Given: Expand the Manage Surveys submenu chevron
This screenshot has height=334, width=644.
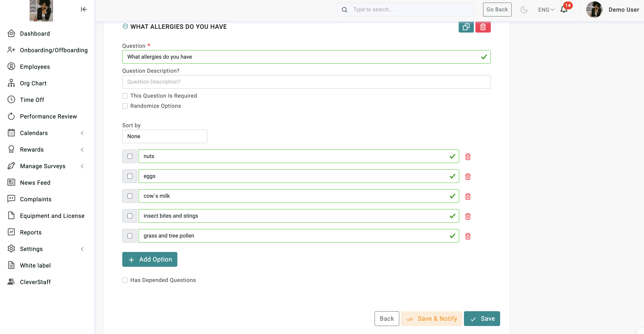Looking at the screenshot, I should (x=82, y=166).
